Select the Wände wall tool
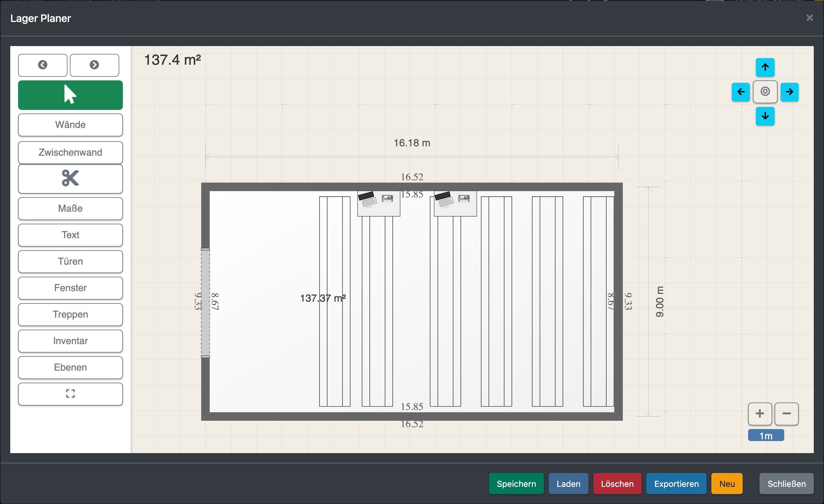This screenshot has width=824, height=504. click(x=70, y=125)
